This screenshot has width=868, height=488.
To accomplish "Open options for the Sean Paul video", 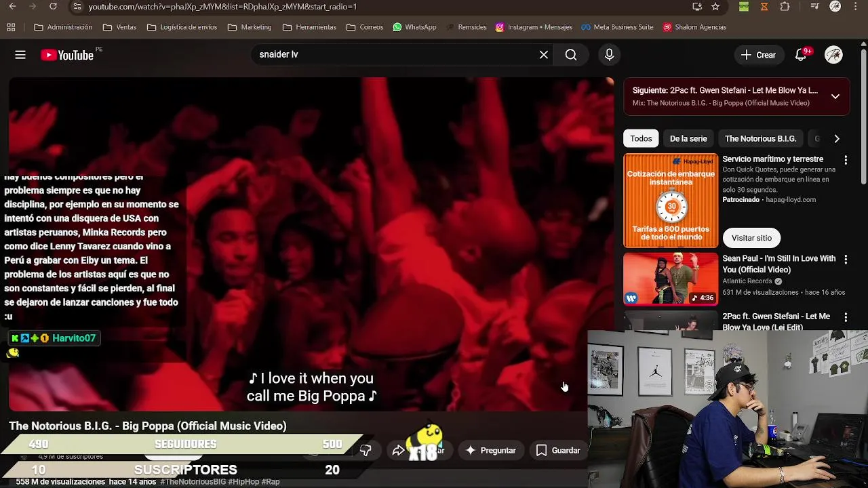I will (x=846, y=260).
